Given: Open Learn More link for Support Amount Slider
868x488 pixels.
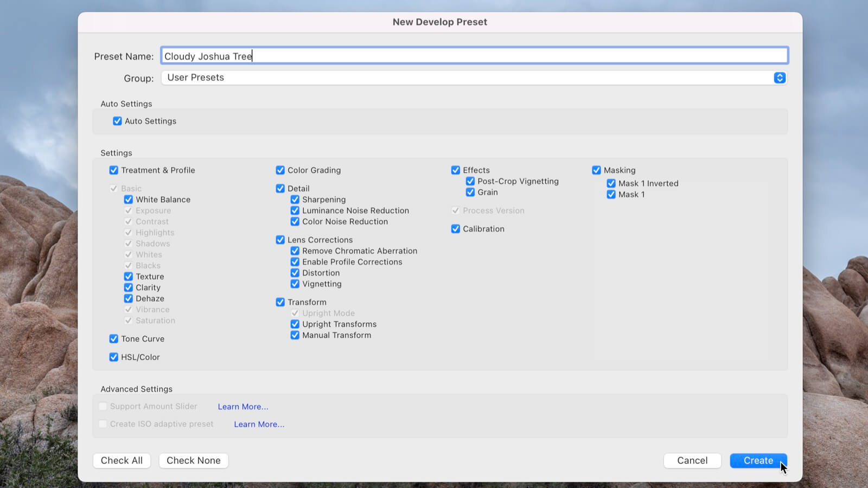Looking at the screenshot, I should (x=243, y=407).
